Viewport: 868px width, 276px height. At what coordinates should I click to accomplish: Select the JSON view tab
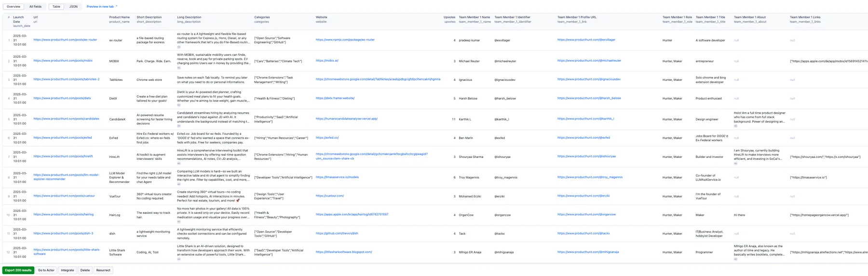click(73, 7)
